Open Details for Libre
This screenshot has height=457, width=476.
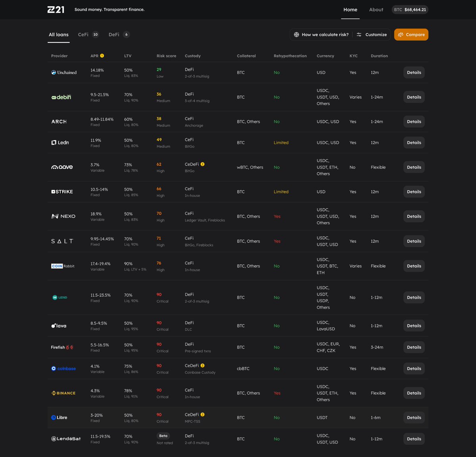[x=414, y=417]
